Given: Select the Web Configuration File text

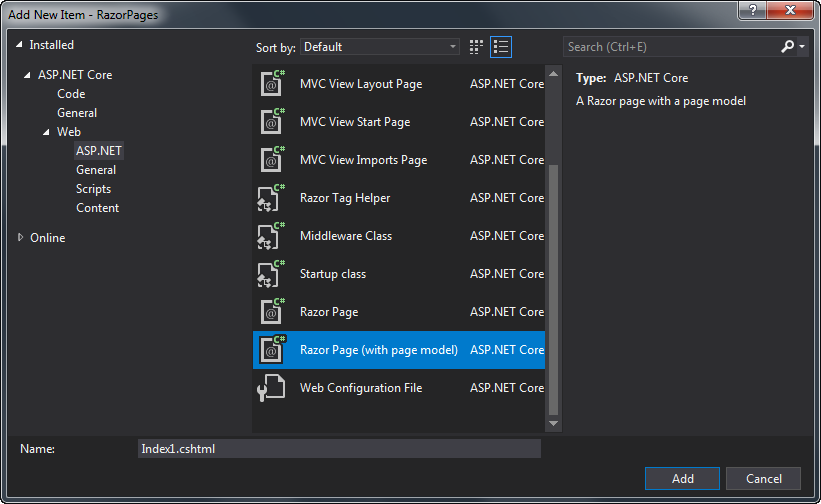Looking at the screenshot, I should (361, 388).
